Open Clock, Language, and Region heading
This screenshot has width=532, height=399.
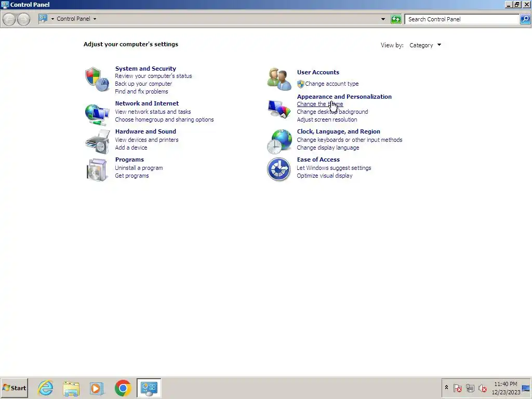tap(339, 131)
